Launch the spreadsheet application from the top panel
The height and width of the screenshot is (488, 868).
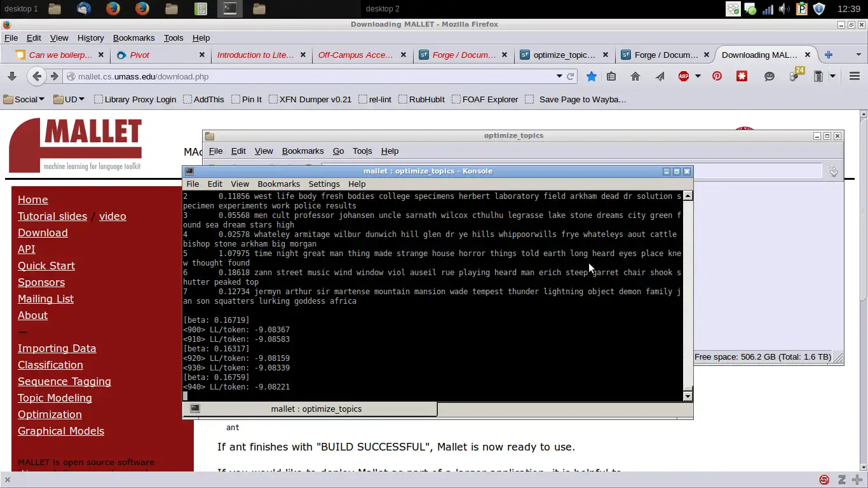(200, 9)
